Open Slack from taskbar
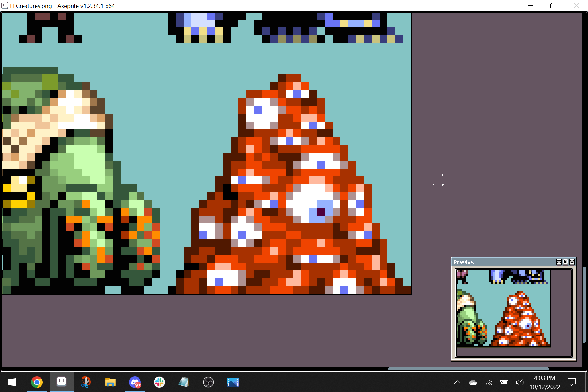The height and width of the screenshot is (392, 588). pyautogui.click(x=159, y=382)
